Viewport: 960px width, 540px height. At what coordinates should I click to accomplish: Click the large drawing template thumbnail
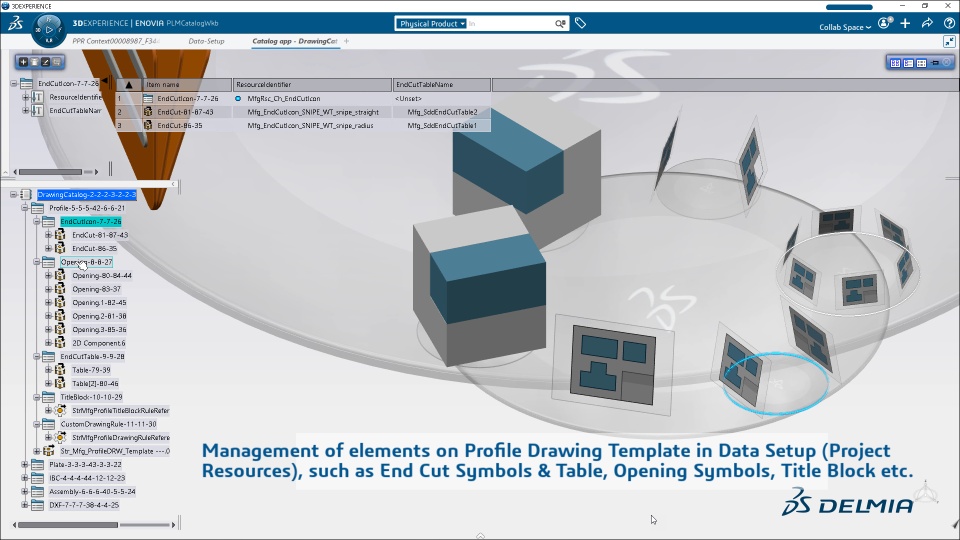[613, 366]
